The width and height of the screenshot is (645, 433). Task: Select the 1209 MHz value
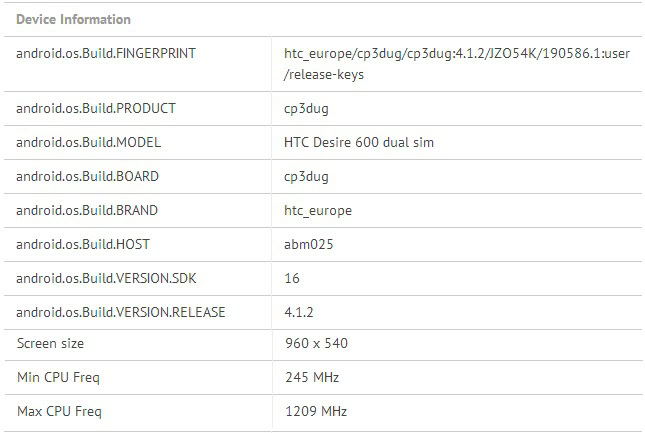(316, 411)
